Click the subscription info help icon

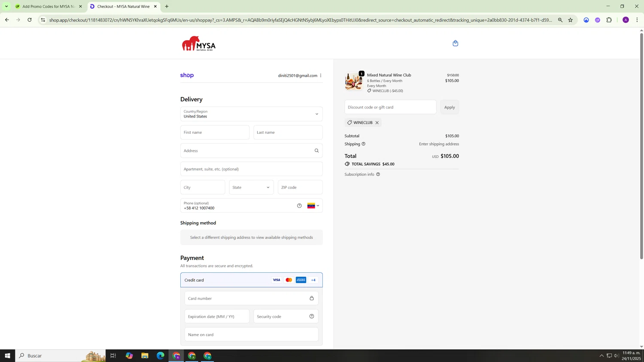tap(378, 175)
